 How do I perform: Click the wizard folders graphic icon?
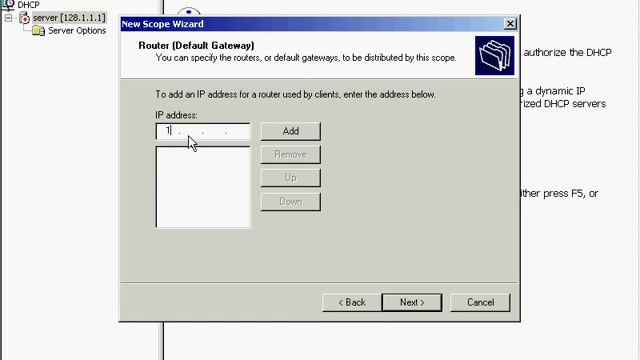(x=495, y=56)
